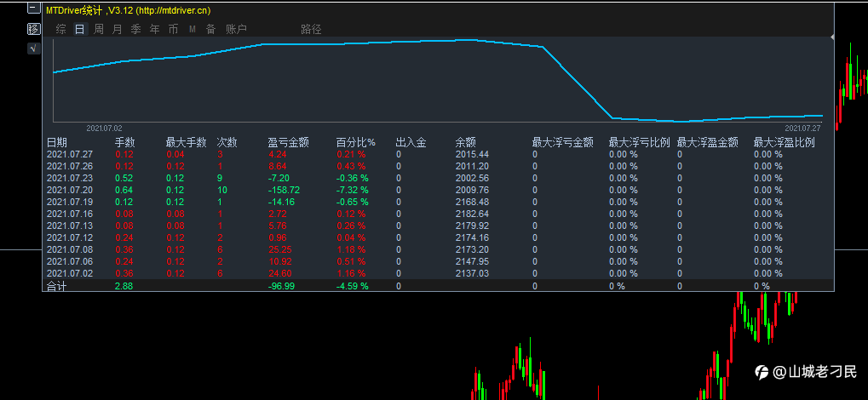Image resolution: width=868 pixels, height=400 pixels.
Task: Click the 移 move button
Action: [x=34, y=29]
